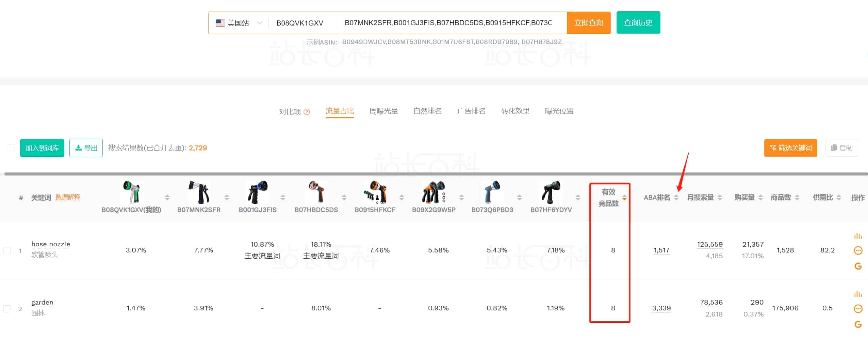Switch to the 周曝光量 tab
Screen dimensions: 868x337
[x=383, y=111]
